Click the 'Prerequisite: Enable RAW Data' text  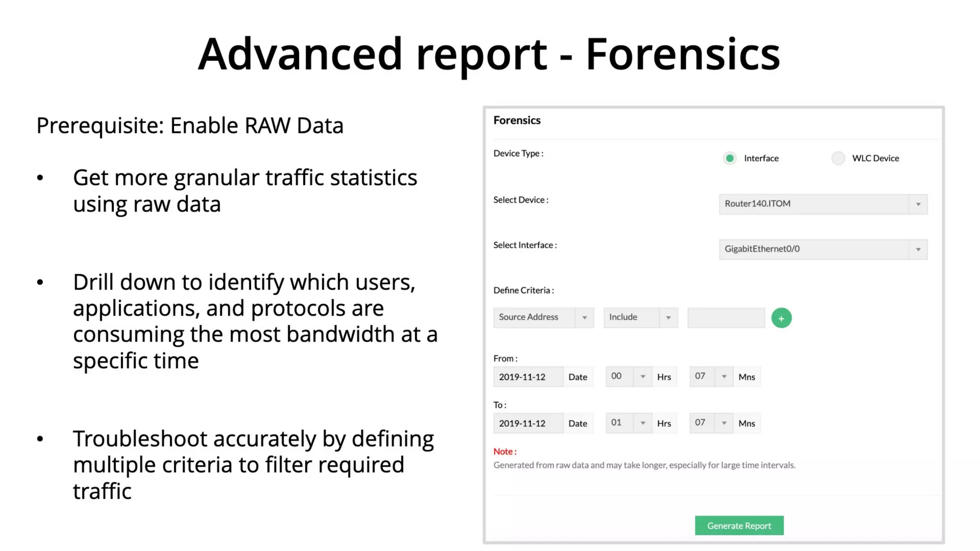click(x=190, y=126)
